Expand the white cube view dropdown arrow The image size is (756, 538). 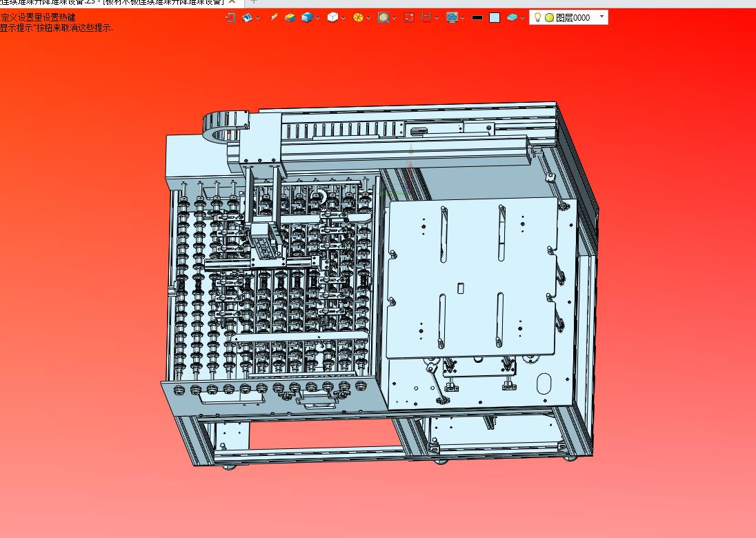coord(344,18)
